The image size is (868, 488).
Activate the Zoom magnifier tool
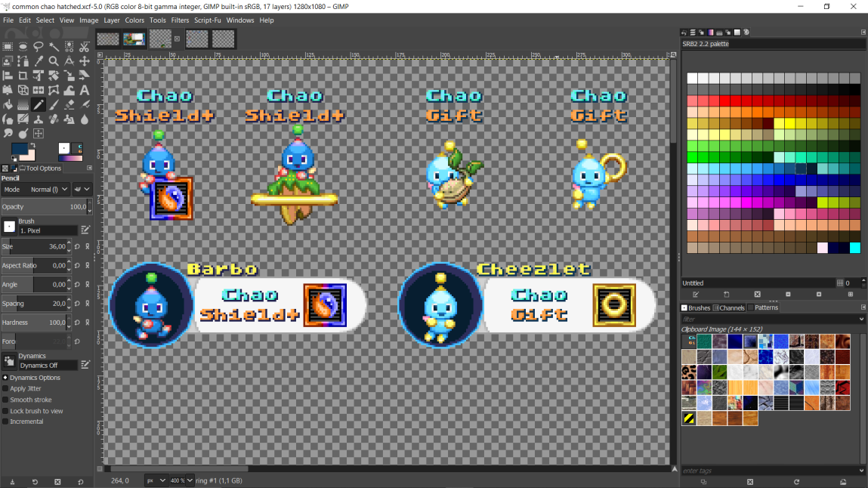[54, 61]
